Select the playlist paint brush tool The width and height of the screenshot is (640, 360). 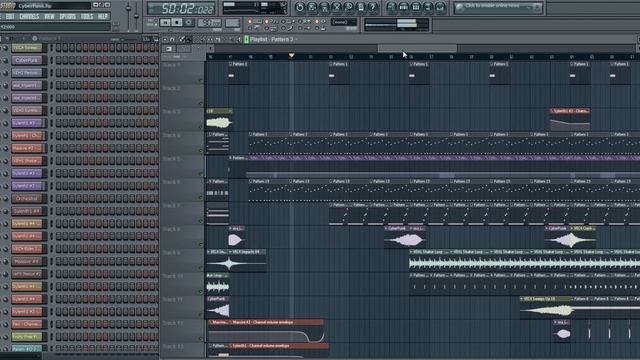click(189, 40)
